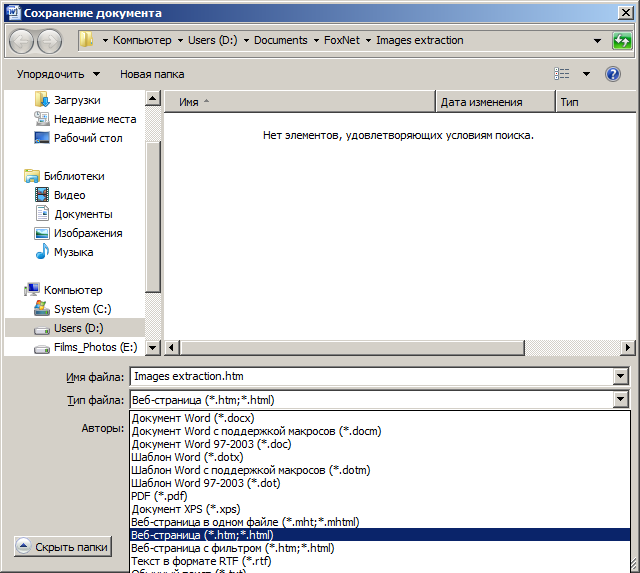
Task: Click the view mode icon in the toolbar
Action: click(x=562, y=74)
